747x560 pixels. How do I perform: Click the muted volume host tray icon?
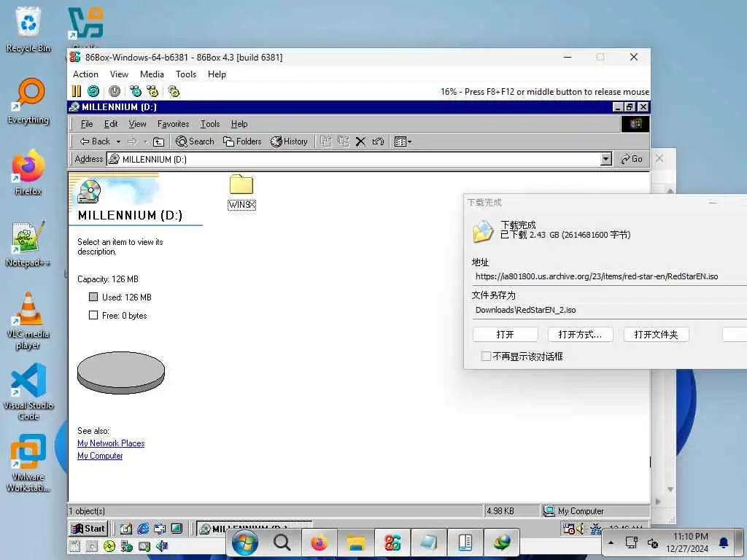pos(653,542)
